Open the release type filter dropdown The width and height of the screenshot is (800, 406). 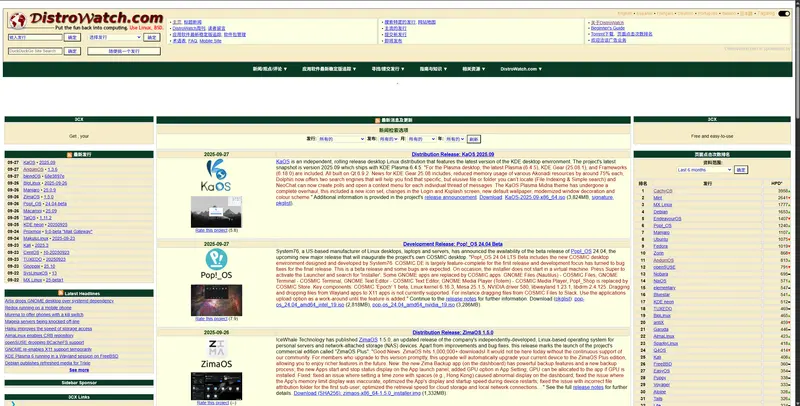(x=388, y=139)
